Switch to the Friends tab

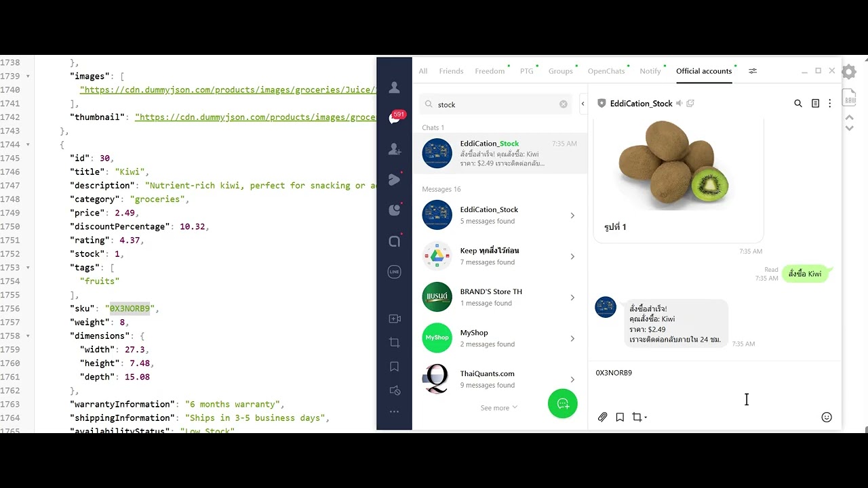click(451, 71)
